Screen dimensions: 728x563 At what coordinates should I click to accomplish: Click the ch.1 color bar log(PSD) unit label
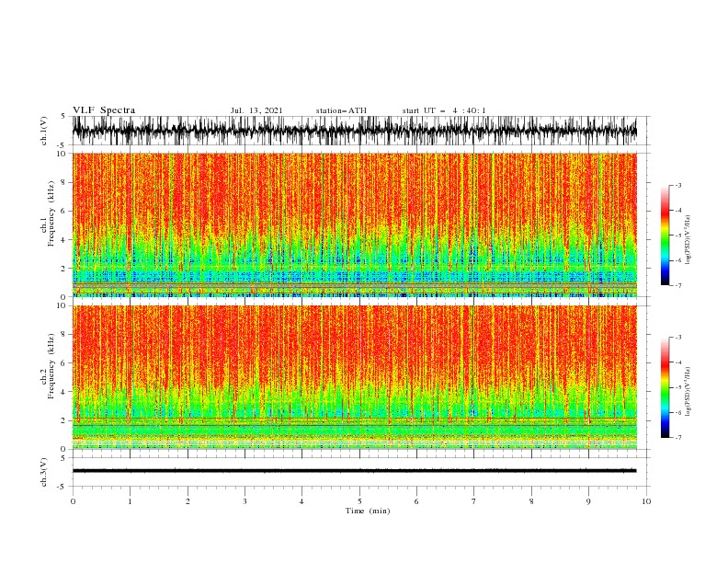click(688, 240)
